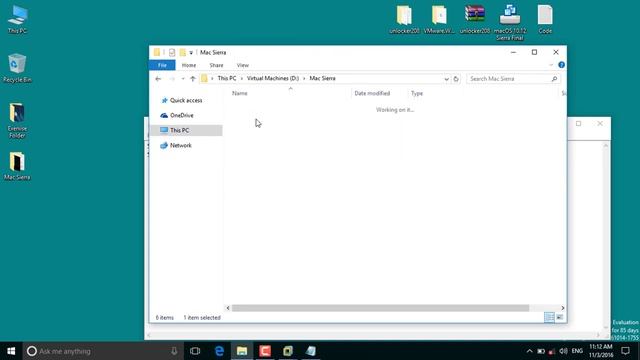Select the Code file on desktop
This screenshot has width=640, height=360.
(x=545, y=19)
